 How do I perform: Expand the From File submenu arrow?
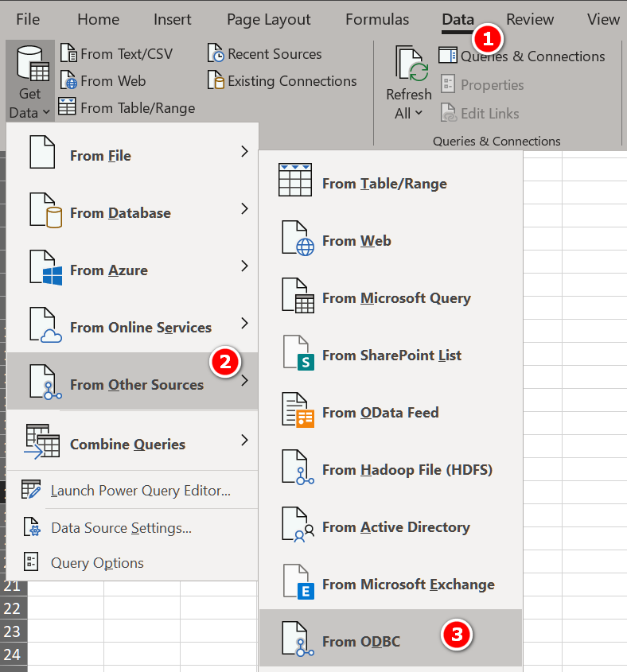tap(244, 151)
